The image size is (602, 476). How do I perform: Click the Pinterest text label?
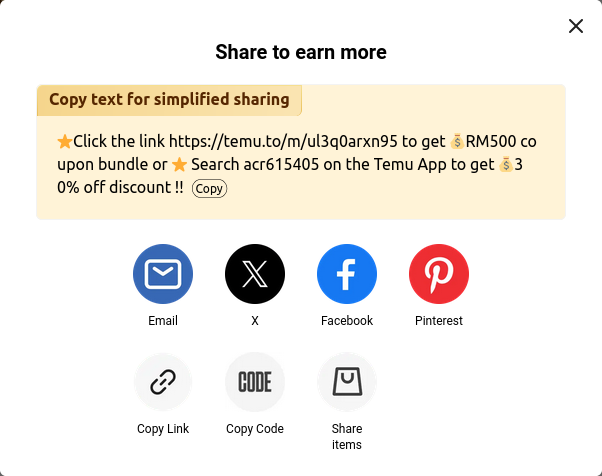439,321
